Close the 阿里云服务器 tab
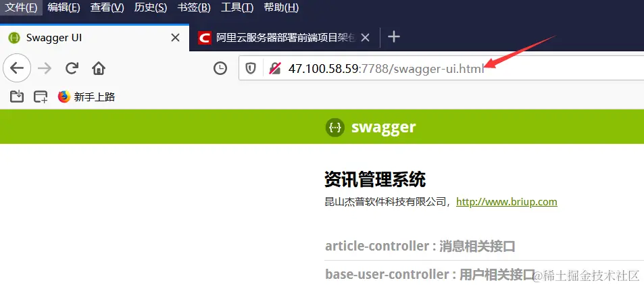The height and width of the screenshot is (287, 644). click(x=365, y=38)
